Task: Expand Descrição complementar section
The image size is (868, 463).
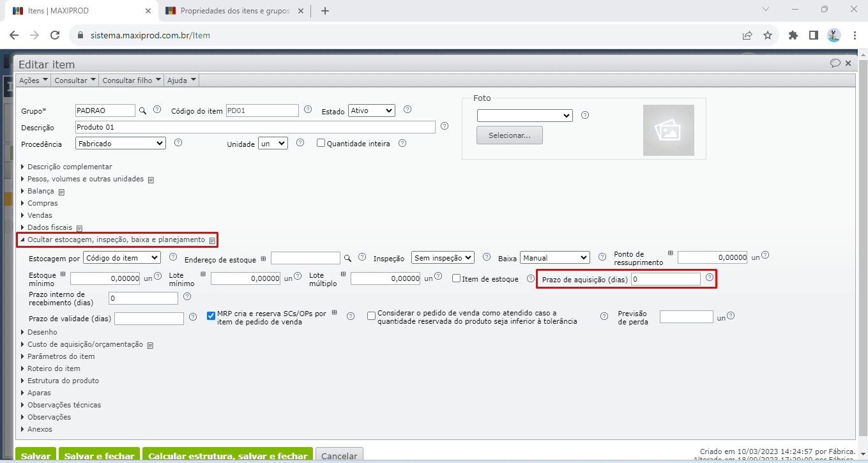Action: click(x=66, y=167)
